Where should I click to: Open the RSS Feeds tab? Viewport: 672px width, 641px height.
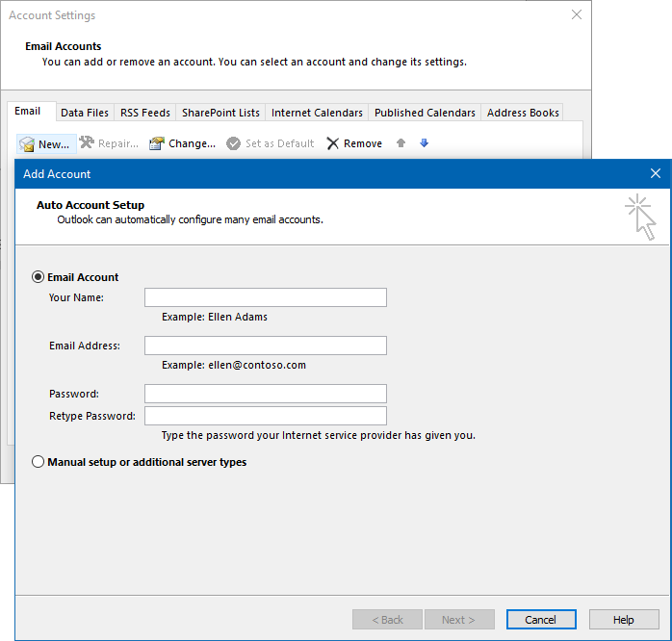pyautogui.click(x=145, y=113)
